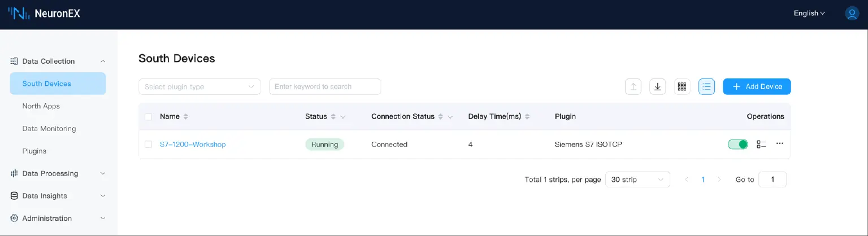Open the English language dropdown
This screenshot has width=868, height=236.
(809, 14)
